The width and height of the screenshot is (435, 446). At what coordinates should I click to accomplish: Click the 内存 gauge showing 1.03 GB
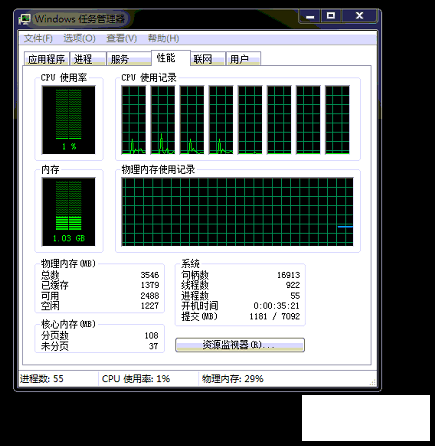click(68, 212)
